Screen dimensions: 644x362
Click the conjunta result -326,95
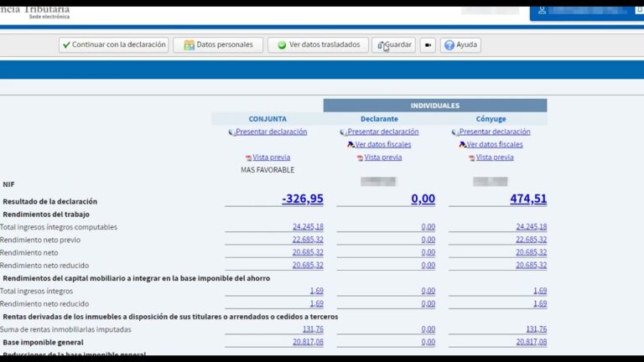(x=302, y=199)
